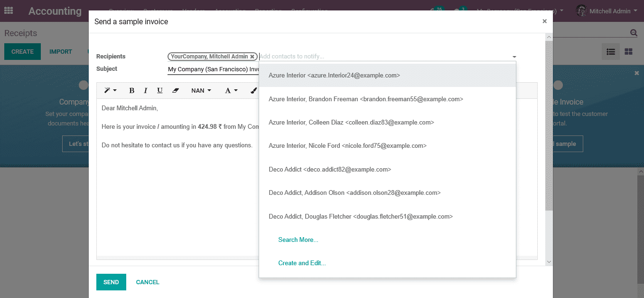Click the Recipients label

point(111,57)
